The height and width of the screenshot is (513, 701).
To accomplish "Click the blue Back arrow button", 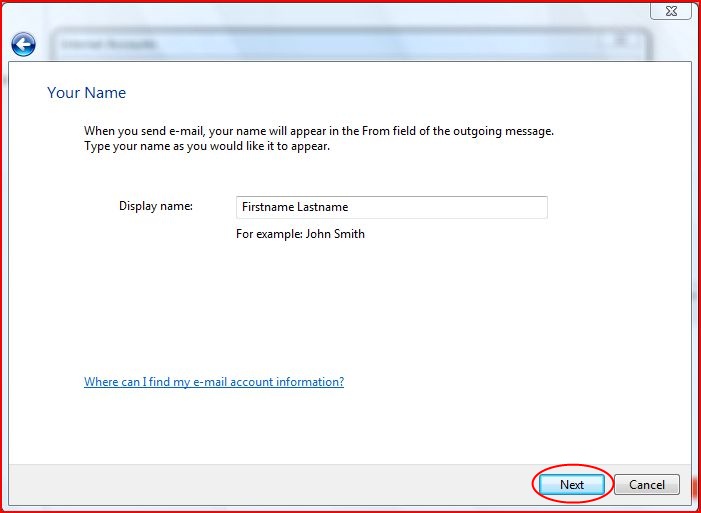I will pos(23,45).
